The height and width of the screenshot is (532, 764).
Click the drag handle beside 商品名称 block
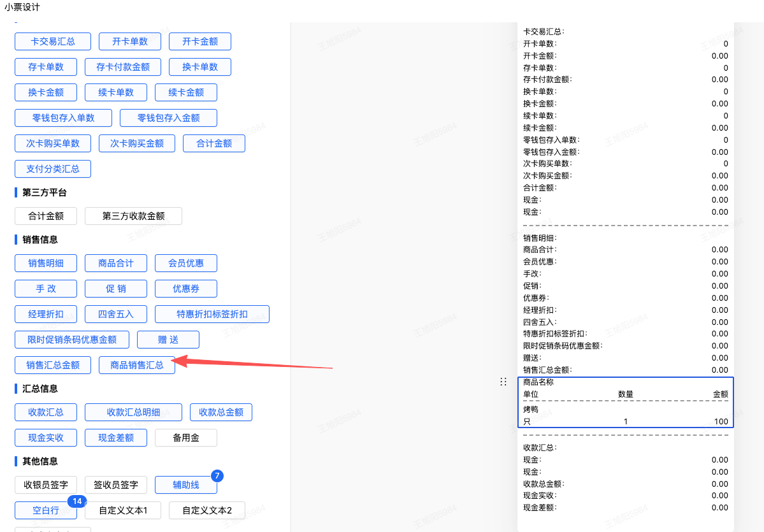(503, 382)
